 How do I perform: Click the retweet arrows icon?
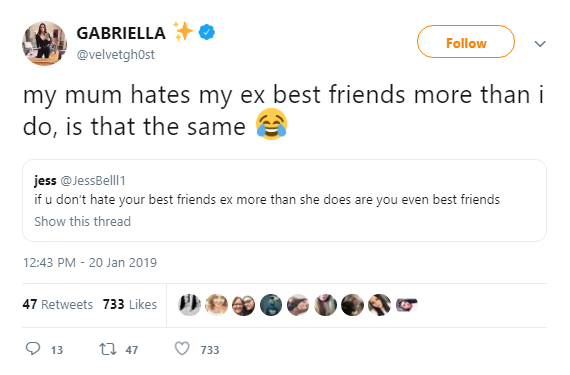click(x=108, y=349)
